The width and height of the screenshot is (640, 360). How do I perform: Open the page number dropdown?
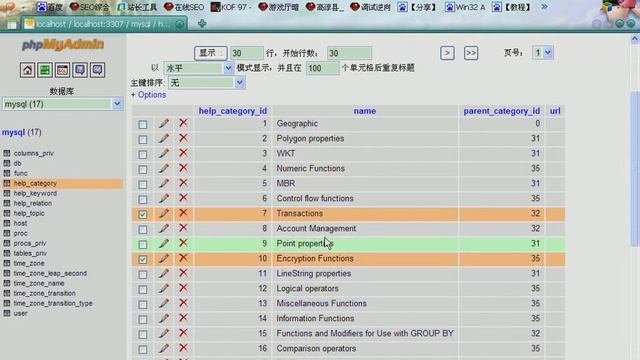[542, 53]
